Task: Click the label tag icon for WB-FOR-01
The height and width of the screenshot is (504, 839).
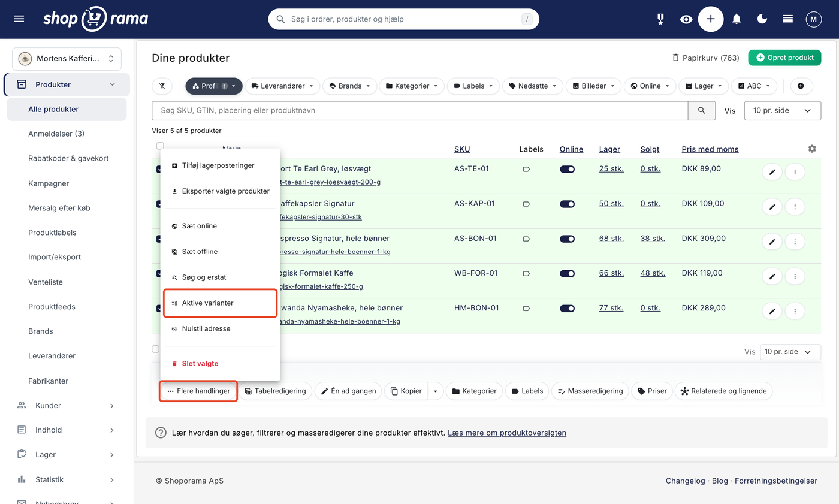Action: 526,274
